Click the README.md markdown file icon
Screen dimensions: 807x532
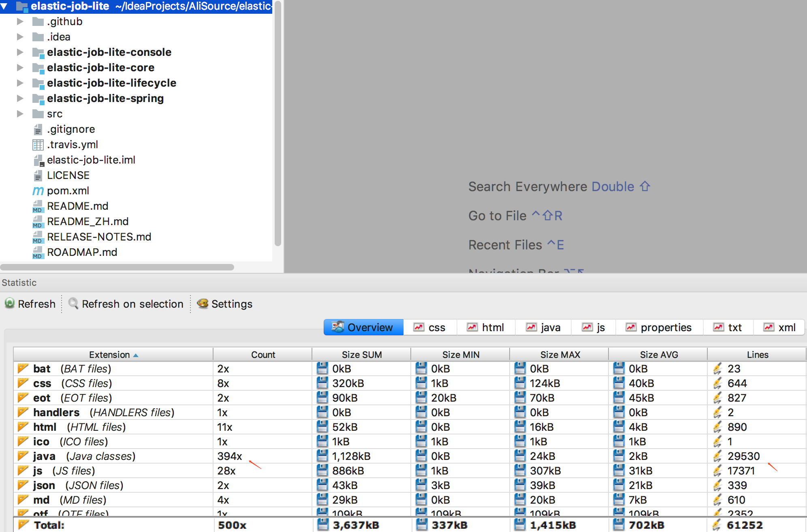[x=38, y=206]
